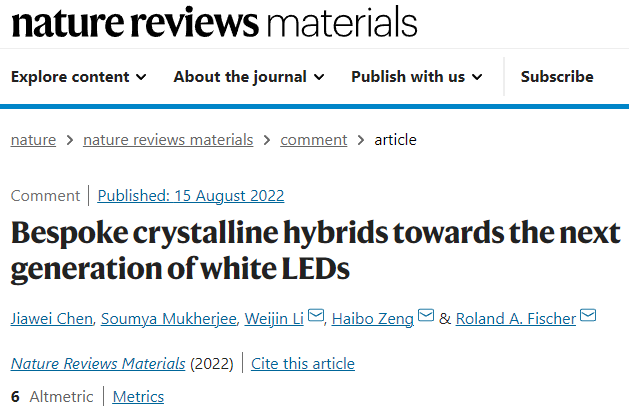Click envelope icon after Roland A. Fischer

[x=588, y=317]
